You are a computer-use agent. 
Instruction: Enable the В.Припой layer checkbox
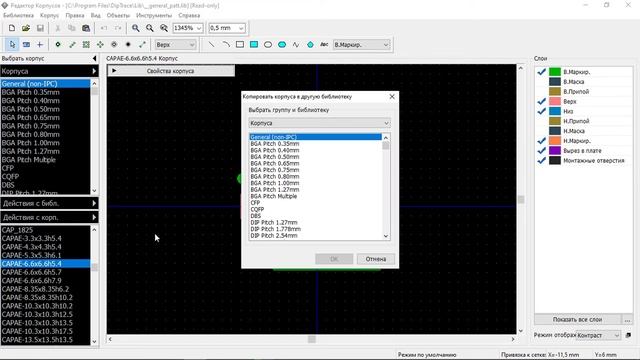pyautogui.click(x=542, y=91)
